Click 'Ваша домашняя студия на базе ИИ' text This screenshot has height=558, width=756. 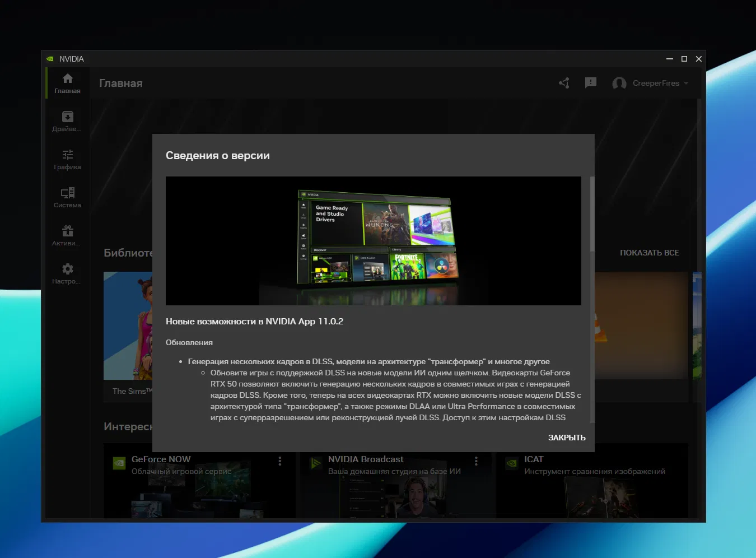point(394,471)
